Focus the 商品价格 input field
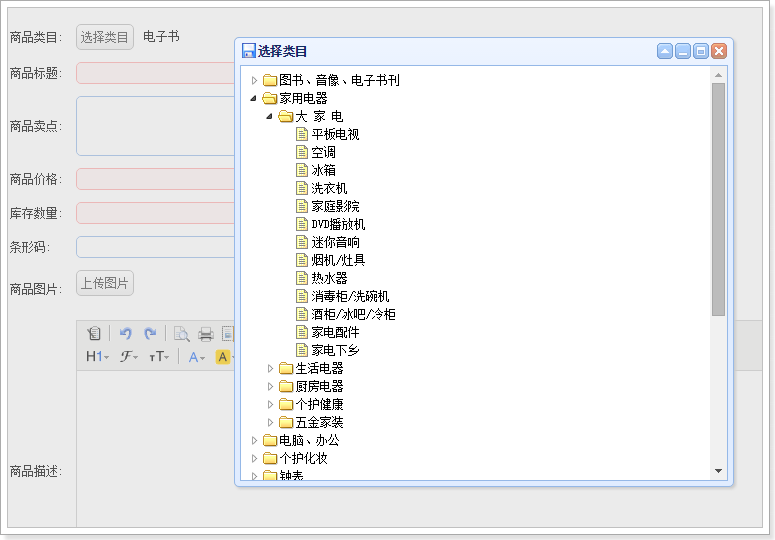775x540 pixels. click(155, 179)
